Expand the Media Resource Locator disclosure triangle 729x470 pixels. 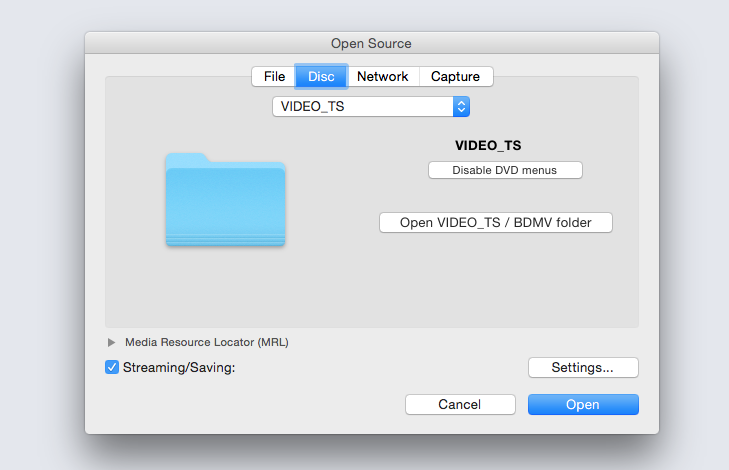point(111,343)
